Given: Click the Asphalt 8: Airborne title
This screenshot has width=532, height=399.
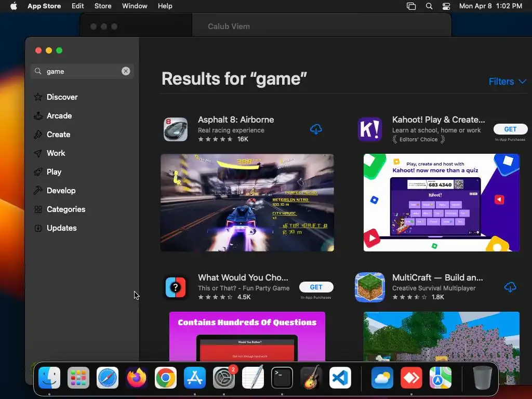Looking at the screenshot, I should (x=236, y=119).
